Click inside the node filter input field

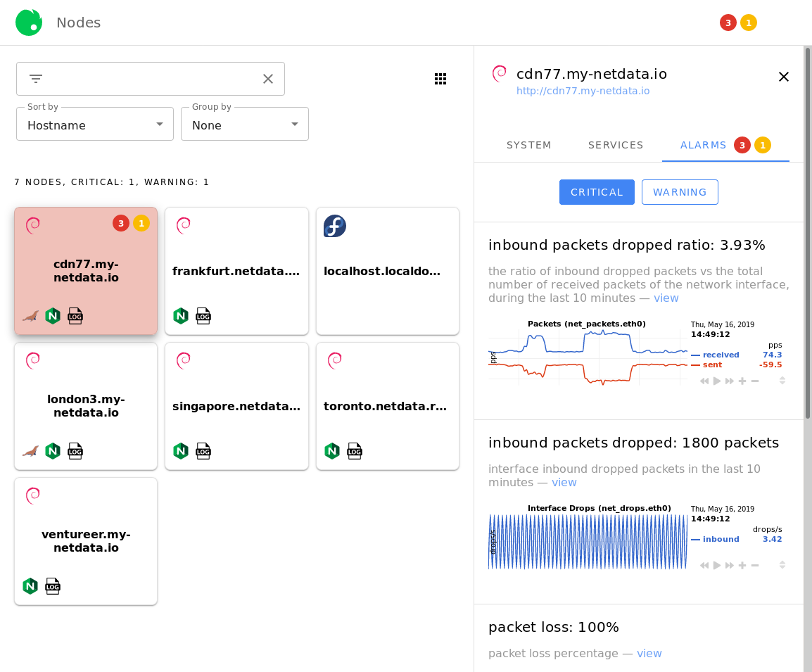click(150, 79)
